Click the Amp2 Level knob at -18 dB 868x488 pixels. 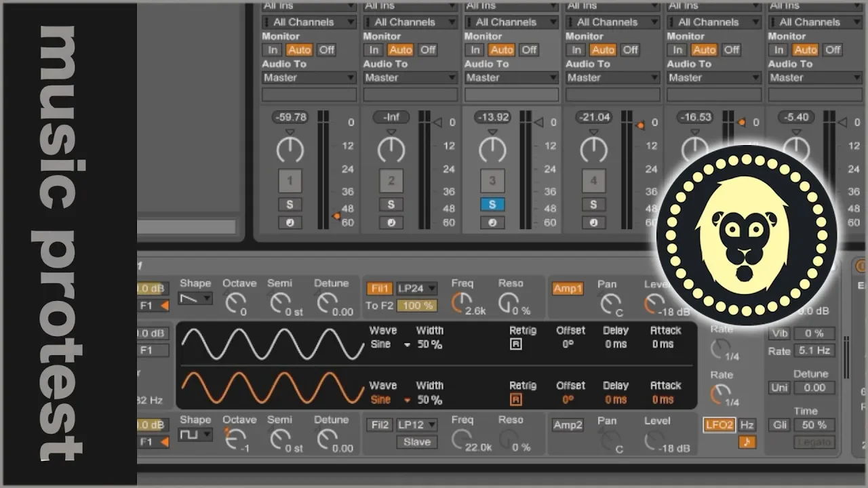click(x=654, y=439)
